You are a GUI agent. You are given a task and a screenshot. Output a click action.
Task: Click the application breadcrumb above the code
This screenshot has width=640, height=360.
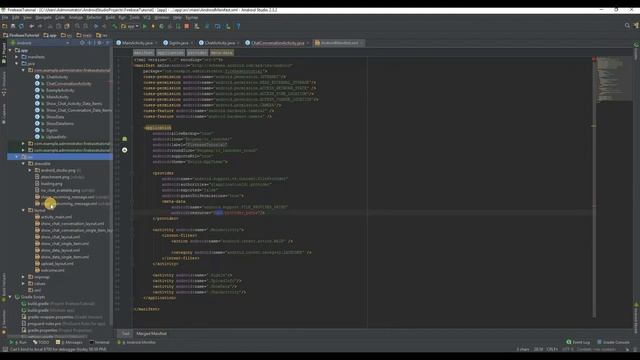(x=171, y=53)
